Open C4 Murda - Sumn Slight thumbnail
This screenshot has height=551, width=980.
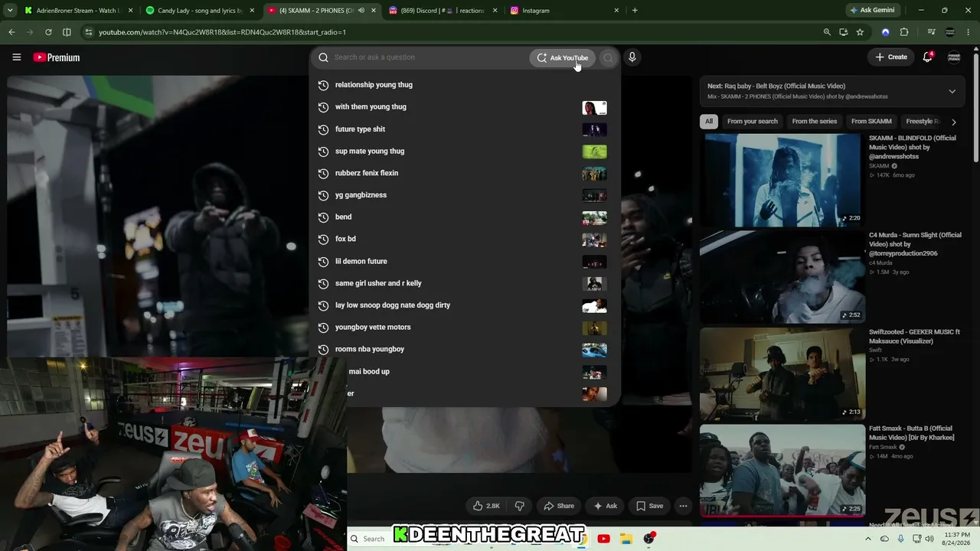[782, 276]
